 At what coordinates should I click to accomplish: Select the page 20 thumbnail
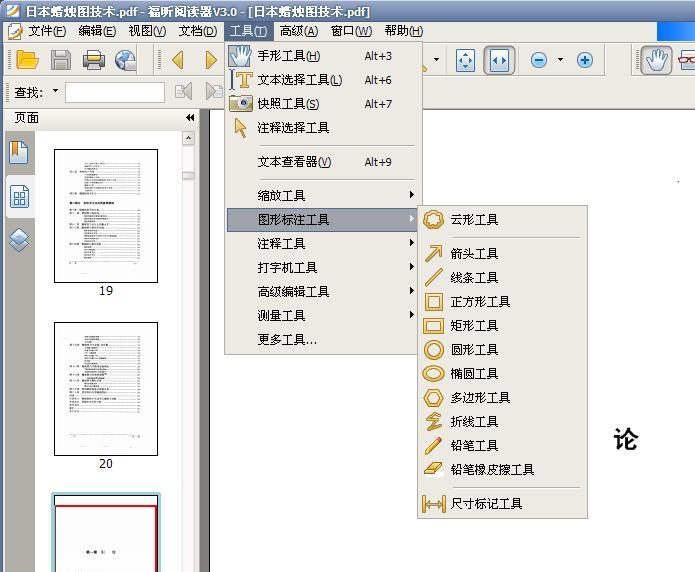tap(106, 388)
